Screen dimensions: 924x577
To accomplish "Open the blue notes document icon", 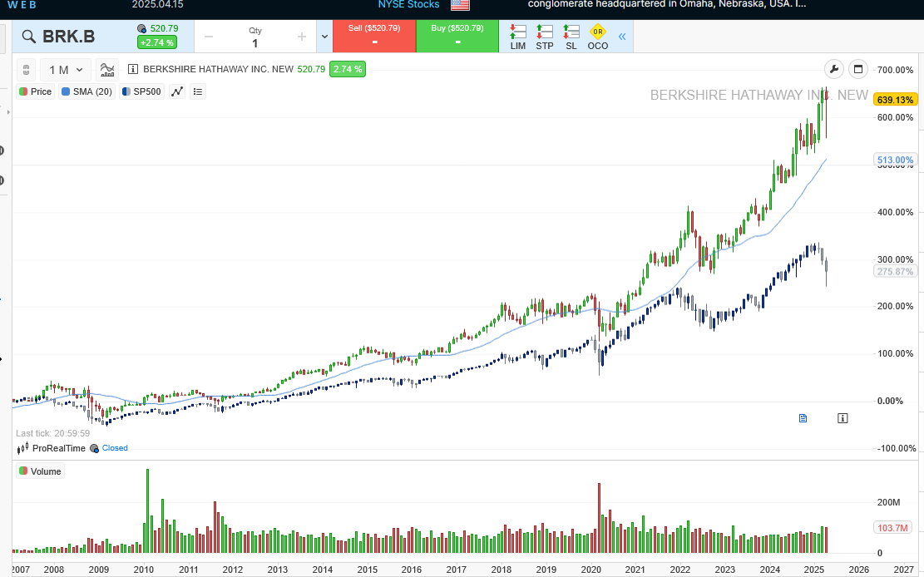I will coord(803,418).
